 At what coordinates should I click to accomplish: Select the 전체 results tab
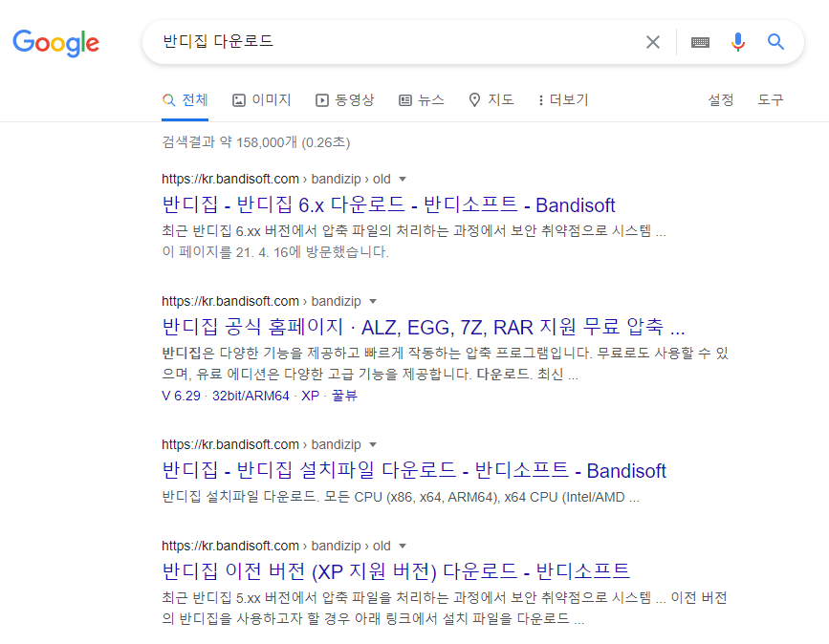tap(185, 100)
